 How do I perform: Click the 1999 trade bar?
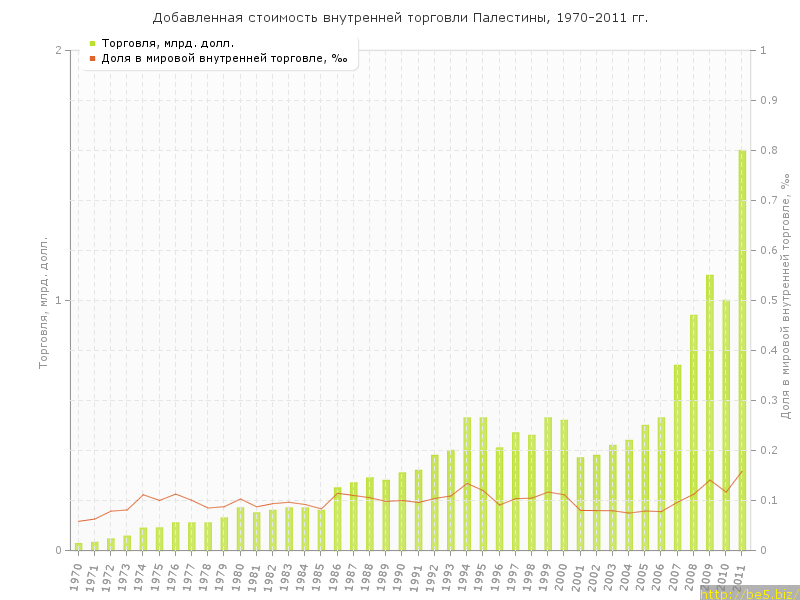pos(548,483)
